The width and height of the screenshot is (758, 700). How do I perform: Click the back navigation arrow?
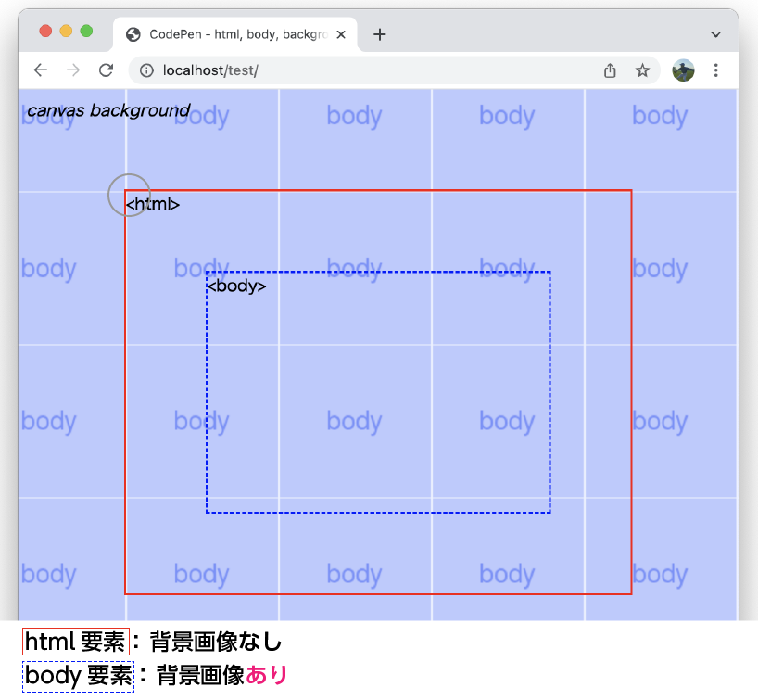(40, 70)
